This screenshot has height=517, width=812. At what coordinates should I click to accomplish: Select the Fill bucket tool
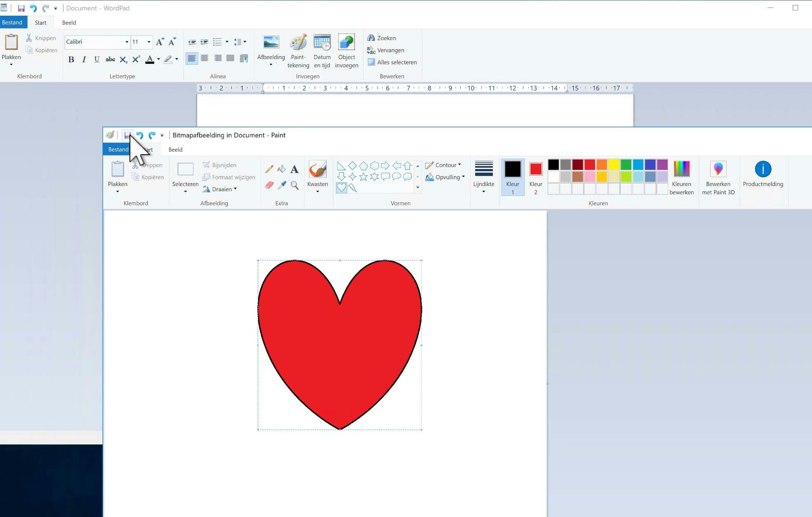point(282,169)
